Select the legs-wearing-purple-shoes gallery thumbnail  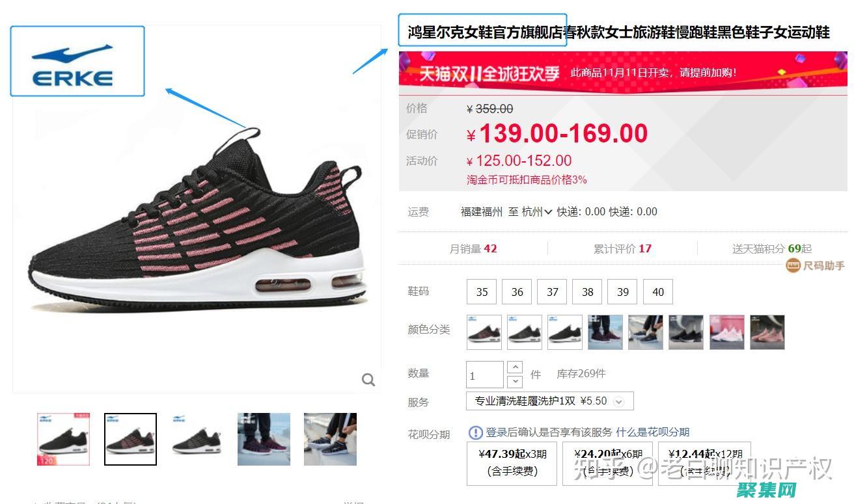(x=264, y=439)
